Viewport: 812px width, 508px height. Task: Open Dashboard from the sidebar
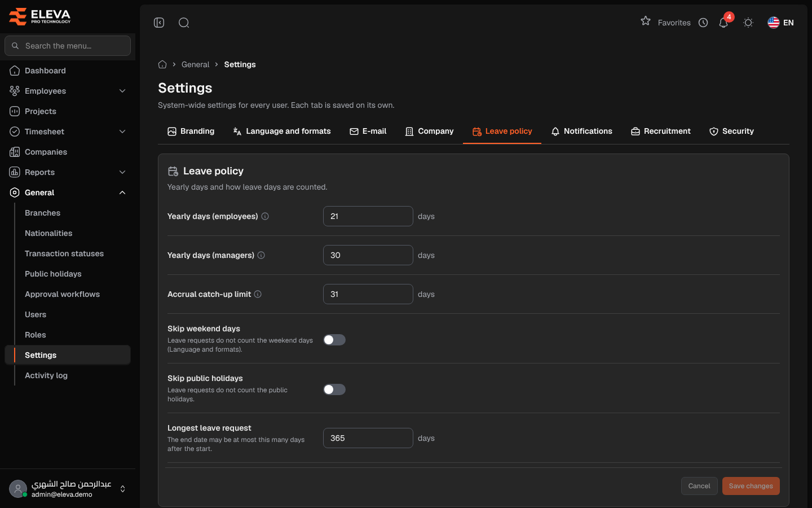tap(68, 71)
